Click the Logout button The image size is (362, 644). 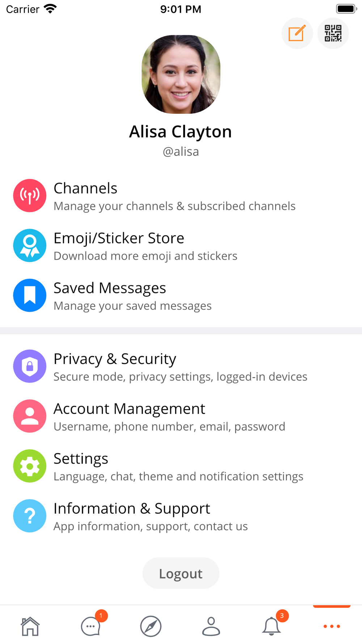click(x=181, y=573)
